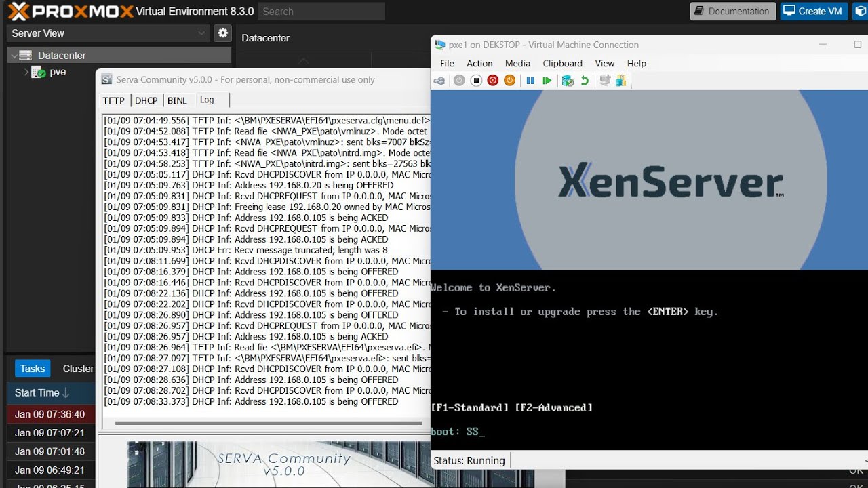Click the Datacenter panel heading
Viewport: 868px width, 488px height.
pos(266,38)
